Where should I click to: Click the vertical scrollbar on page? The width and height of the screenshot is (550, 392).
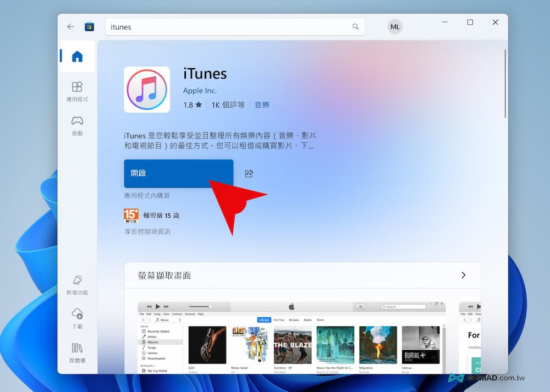click(x=505, y=82)
